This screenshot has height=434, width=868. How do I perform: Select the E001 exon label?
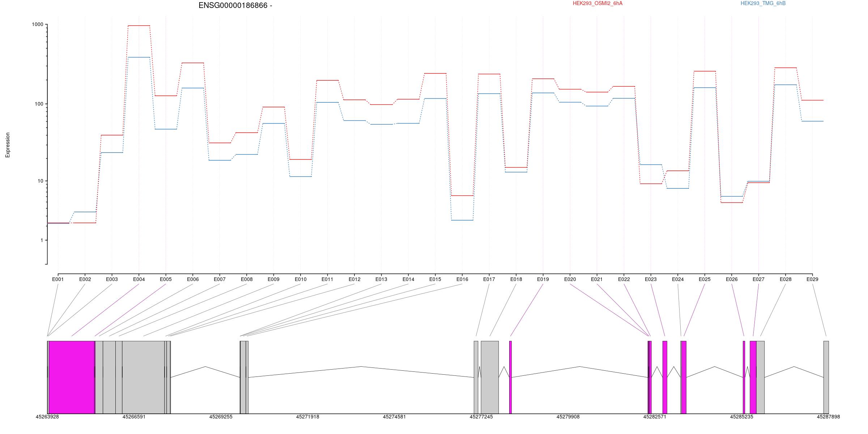click(58, 279)
